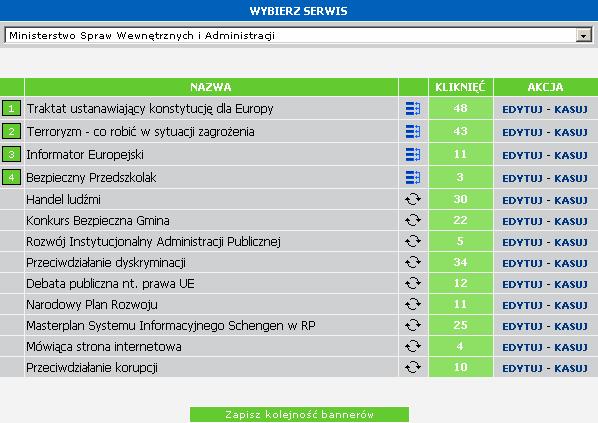Edit the Masterplan Systemu Informacyjnego Schengen banner
Screen dimensions: 598x423
pyautogui.click(x=522, y=326)
